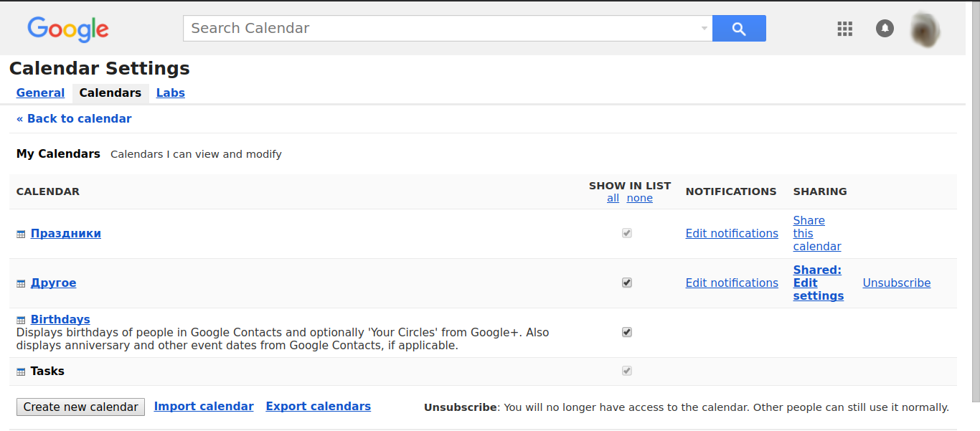Click the calendar icon beside Праздники

pos(21,235)
